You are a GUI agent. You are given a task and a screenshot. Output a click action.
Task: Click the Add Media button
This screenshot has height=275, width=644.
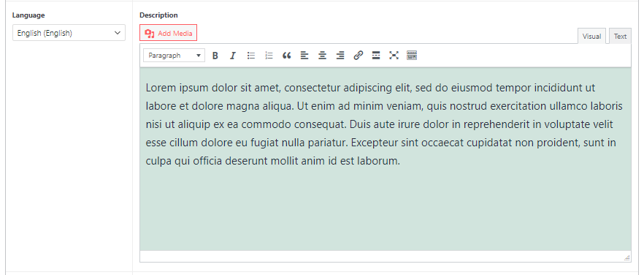pyautogui.click(x=169, y=34)
